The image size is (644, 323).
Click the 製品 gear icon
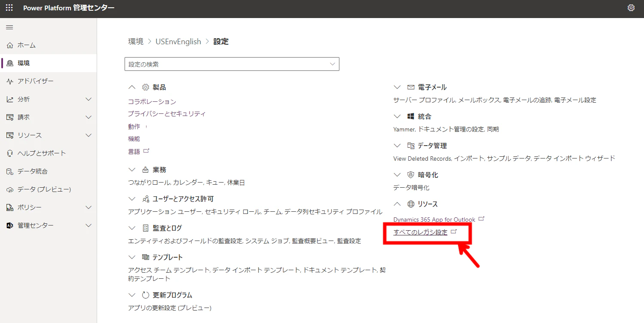point(145,87)
